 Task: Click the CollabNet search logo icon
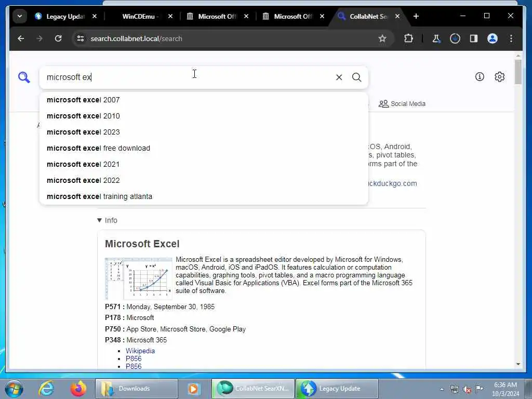point(24,77)
